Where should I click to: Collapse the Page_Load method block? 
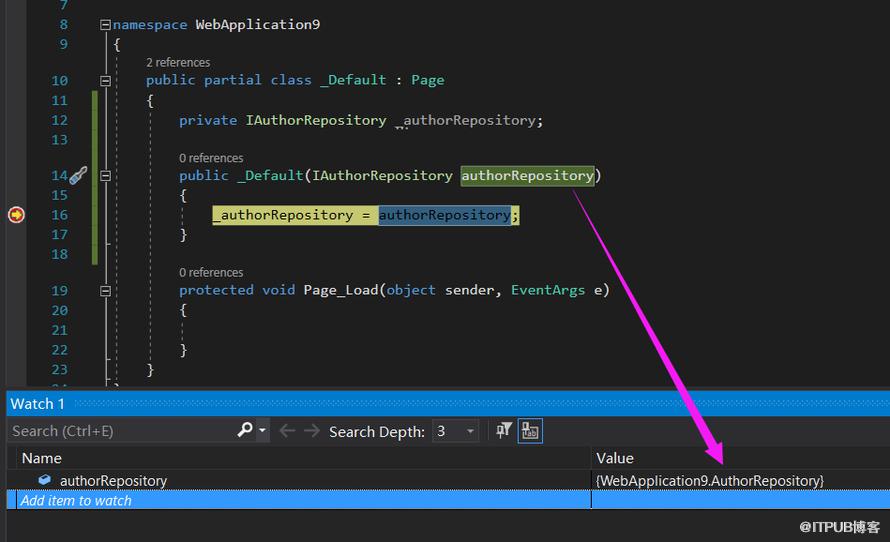click(105, 291)
